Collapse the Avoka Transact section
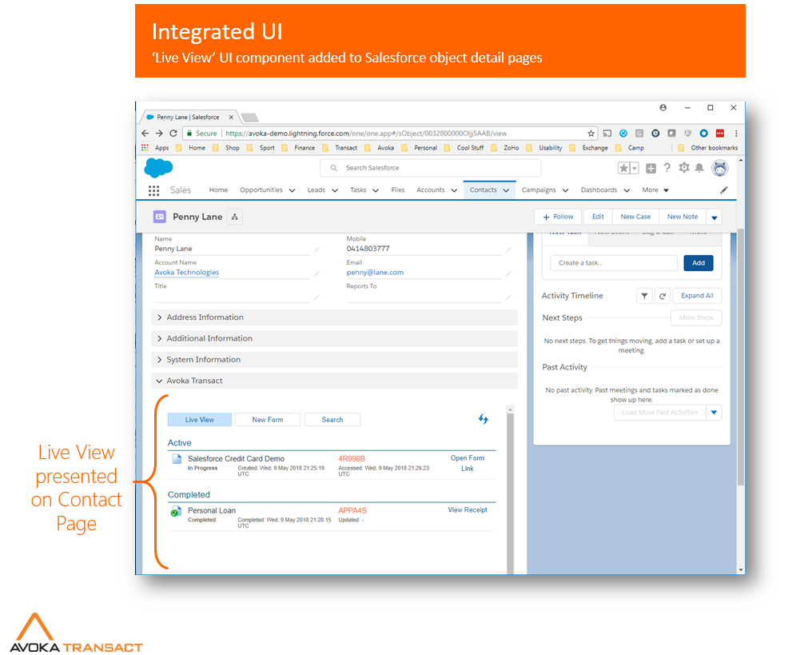 (194, 381)
